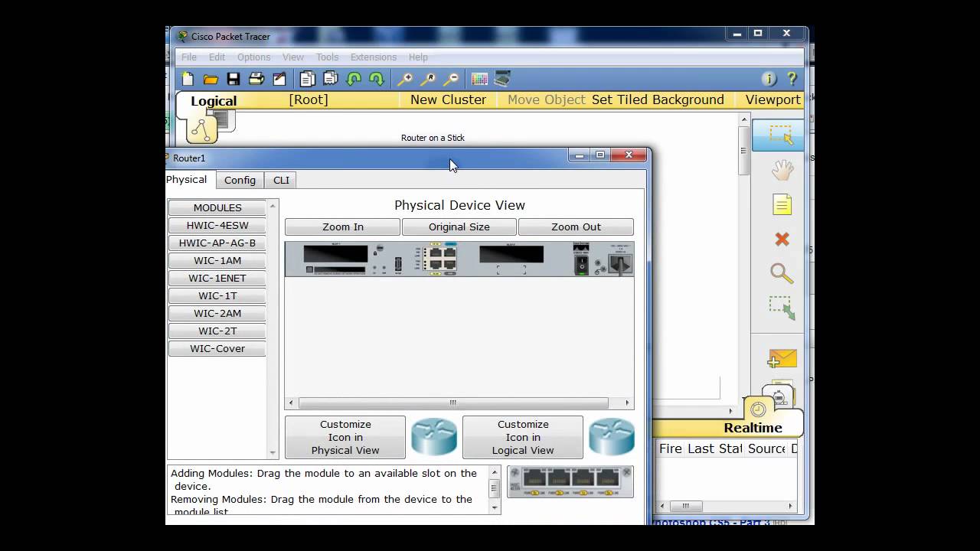Reset zoom with the magnifier R icon

(x=428, y=79)
